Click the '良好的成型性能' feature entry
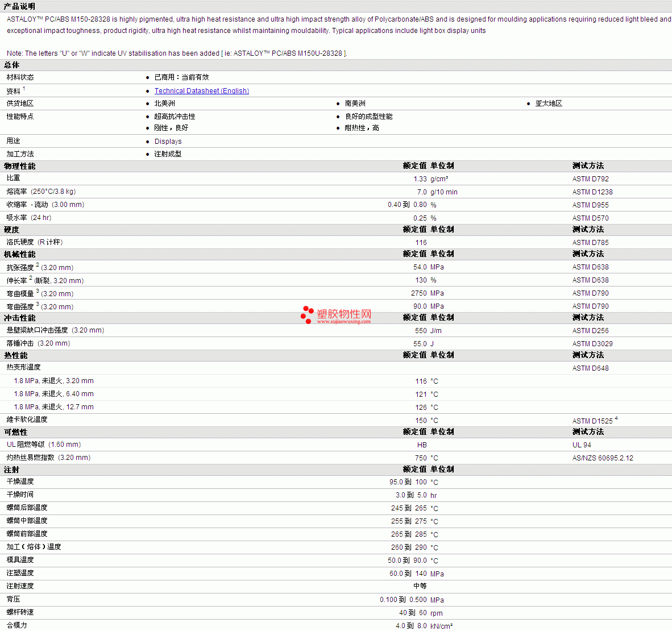Screen dimensions: 672x631 click(368, 117)
